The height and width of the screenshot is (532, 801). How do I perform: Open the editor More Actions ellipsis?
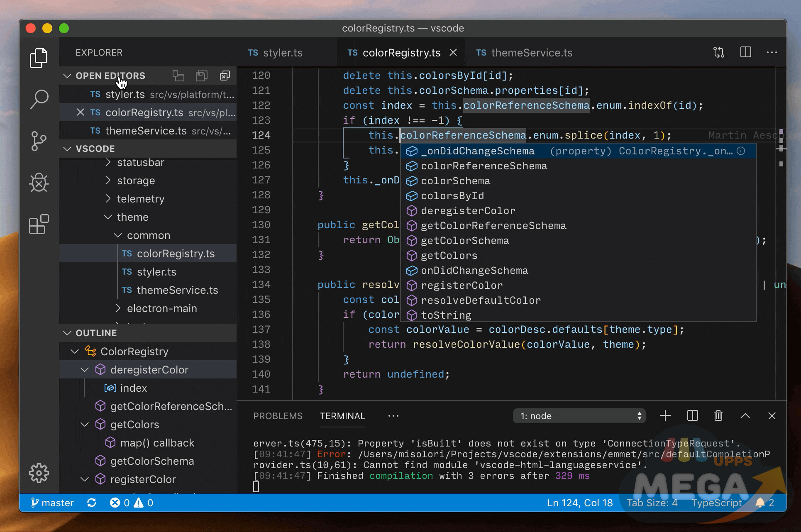[772, 52]
